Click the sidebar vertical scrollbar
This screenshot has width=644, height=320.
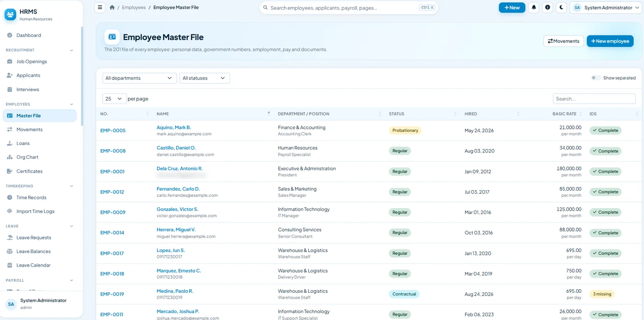pos(82,76)
